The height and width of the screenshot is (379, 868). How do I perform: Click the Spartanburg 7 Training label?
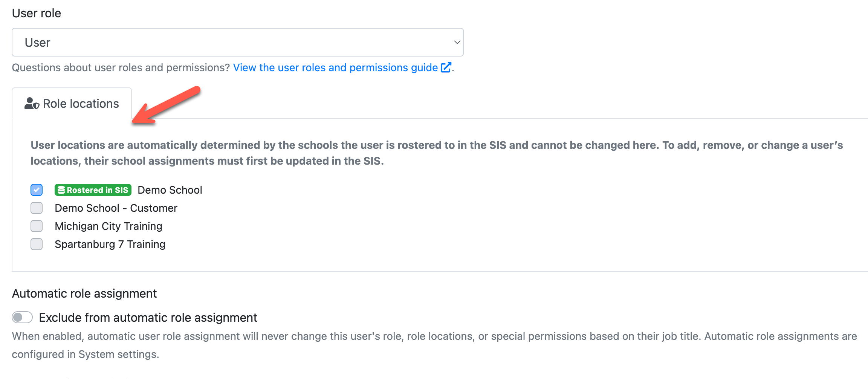[110, 244]
